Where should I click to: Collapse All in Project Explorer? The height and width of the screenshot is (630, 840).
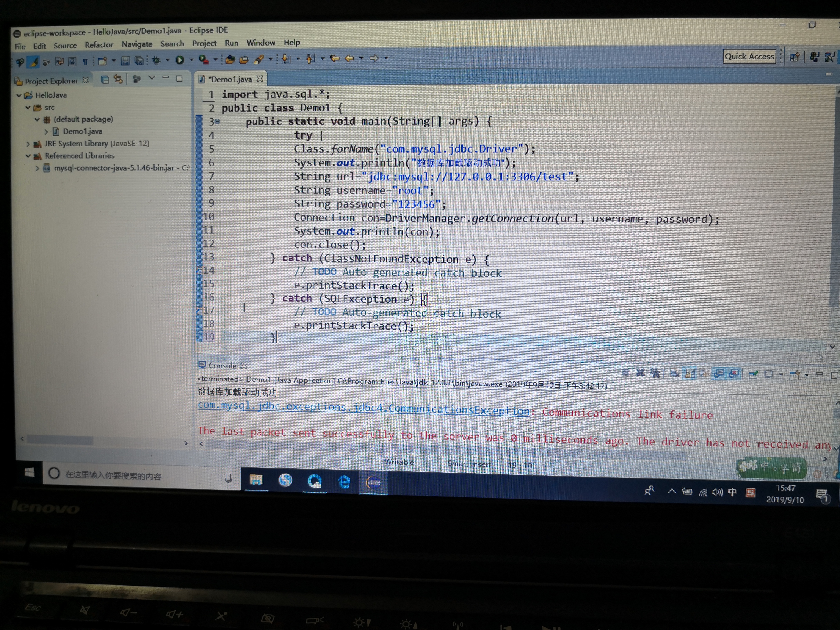pos(105,79)
